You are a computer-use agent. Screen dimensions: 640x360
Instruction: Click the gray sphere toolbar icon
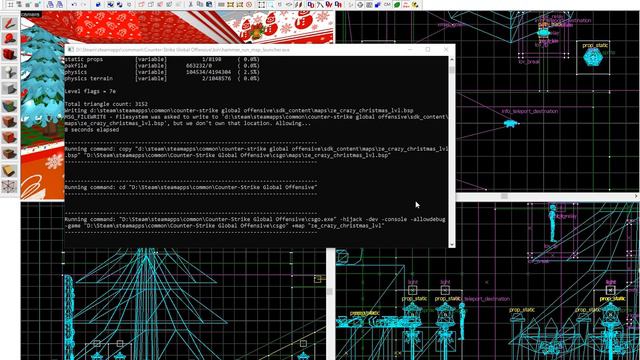pos(360,5)
